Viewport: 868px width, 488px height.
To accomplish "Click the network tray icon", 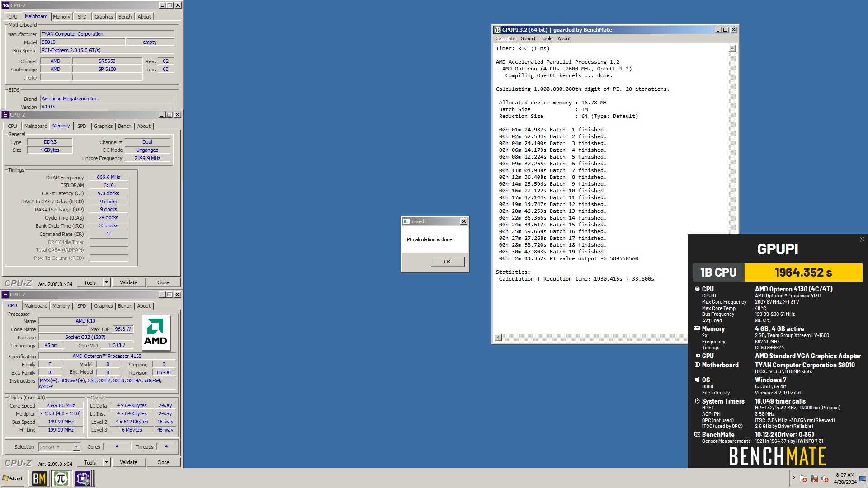I will (x=814, y=479).
